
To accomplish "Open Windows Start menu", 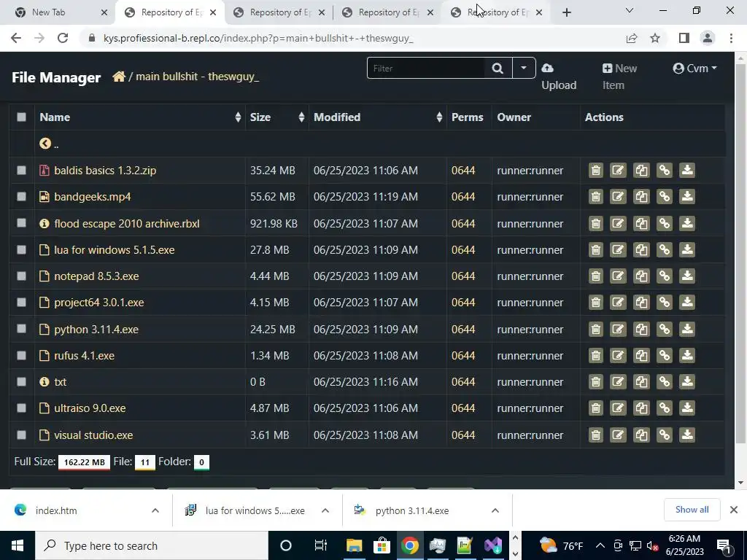I will click(x=18, y=545).
